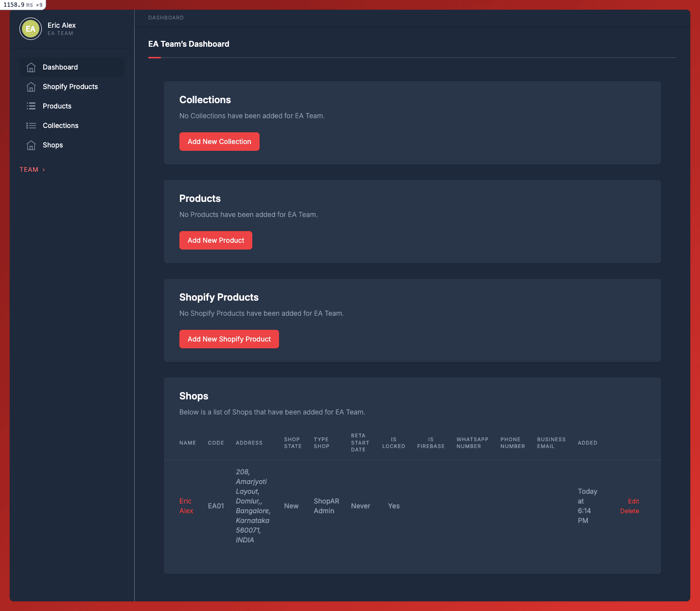
Task: Go to Collections in the sidebar
Action: pos(72,126)
